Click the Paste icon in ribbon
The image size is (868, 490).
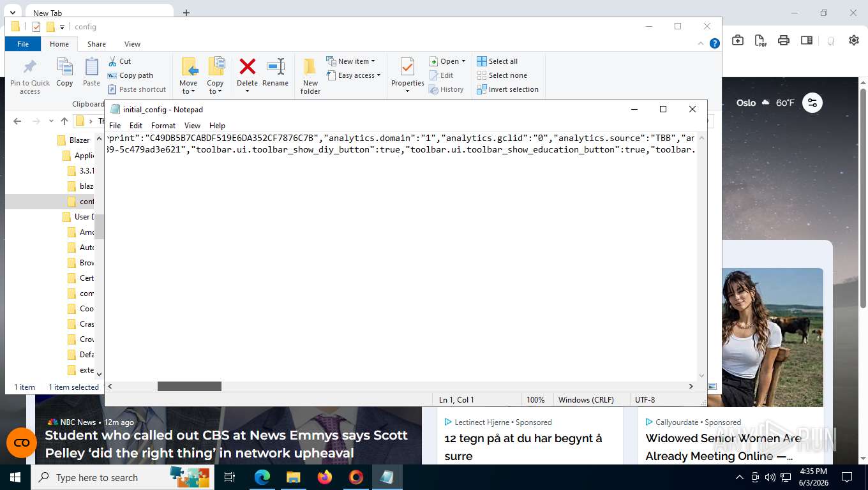coord(92,67)
